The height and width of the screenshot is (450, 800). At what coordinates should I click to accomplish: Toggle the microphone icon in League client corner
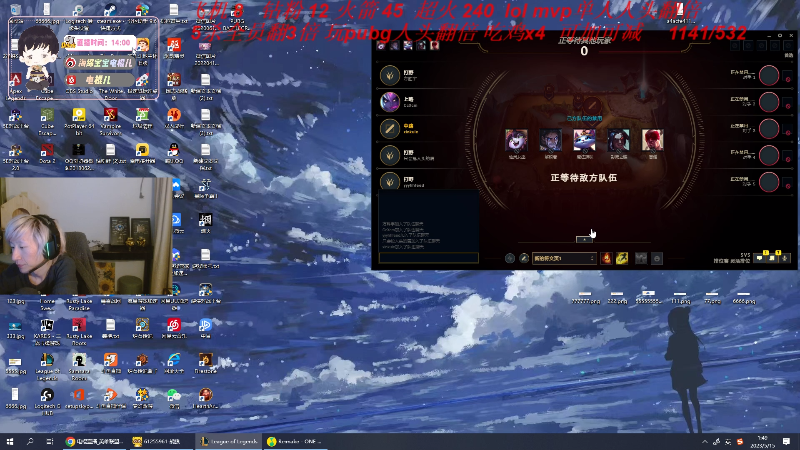[x=784, y=258]
